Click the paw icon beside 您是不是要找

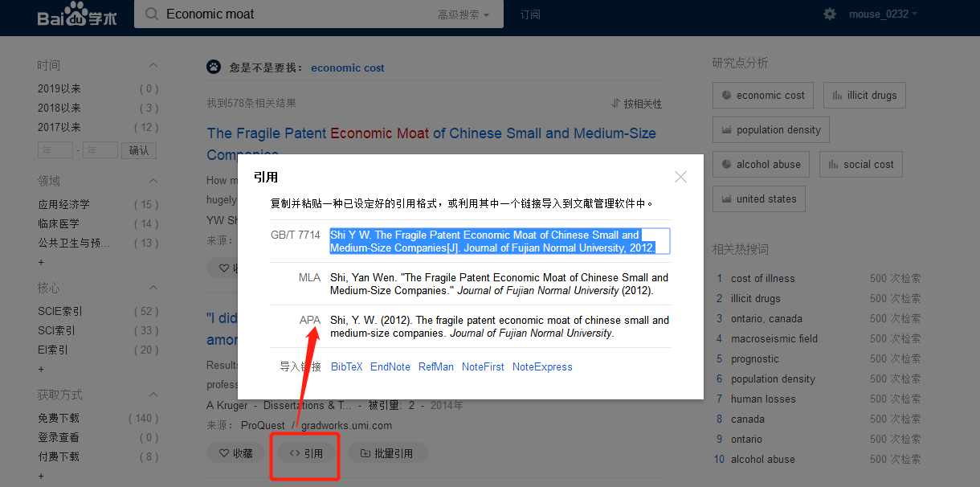click(214, 67)
